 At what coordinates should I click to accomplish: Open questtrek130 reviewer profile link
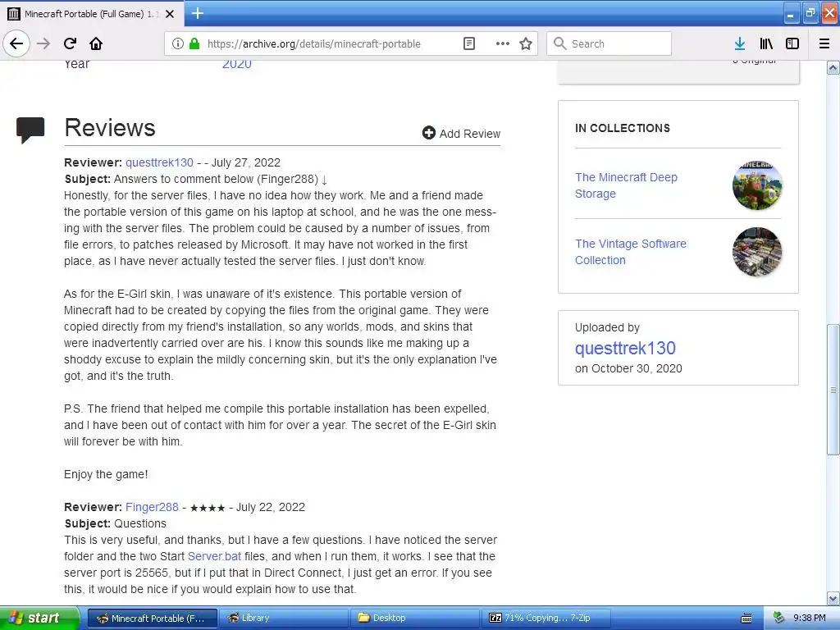(x=159, y=162)
